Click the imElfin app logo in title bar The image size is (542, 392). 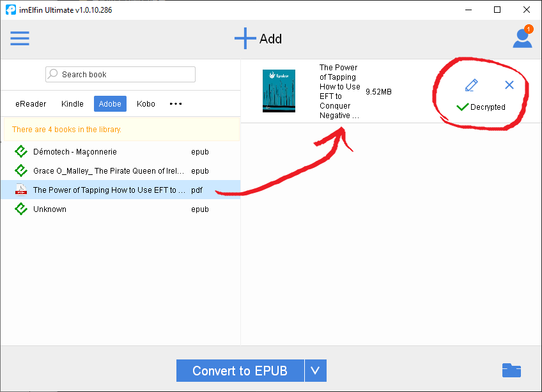pos(11,10)
